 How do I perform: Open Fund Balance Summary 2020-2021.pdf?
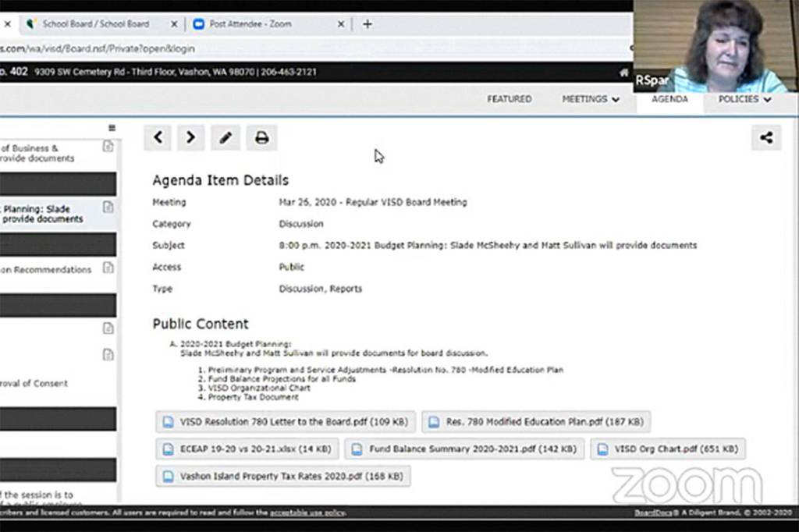tap(464, 449)
